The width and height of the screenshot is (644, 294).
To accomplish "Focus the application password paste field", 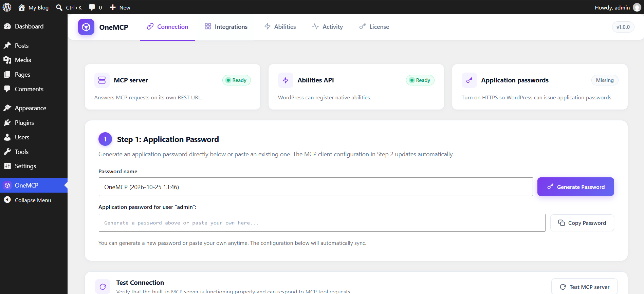I will point(322,223).
